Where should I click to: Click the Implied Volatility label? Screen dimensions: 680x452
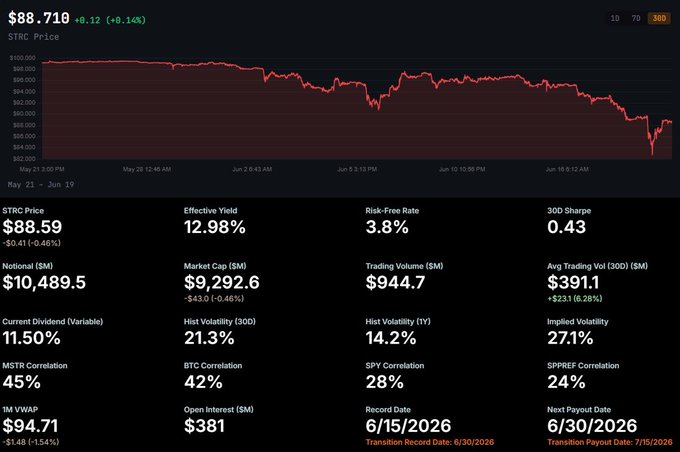tap(578, 322)
